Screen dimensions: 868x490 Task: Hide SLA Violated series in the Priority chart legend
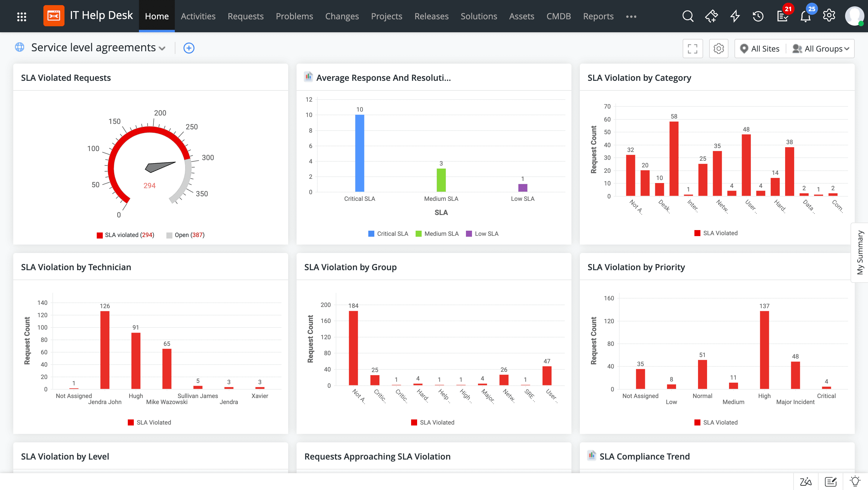[716, 422]
